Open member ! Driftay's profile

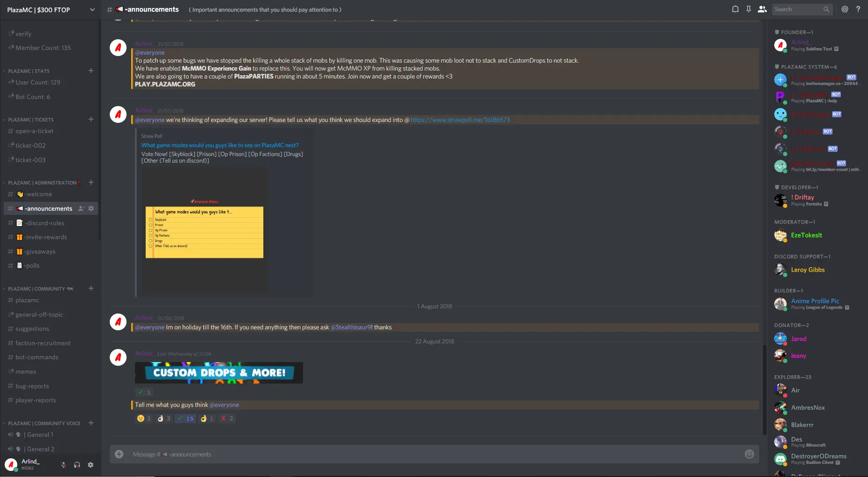click(817, 200)
